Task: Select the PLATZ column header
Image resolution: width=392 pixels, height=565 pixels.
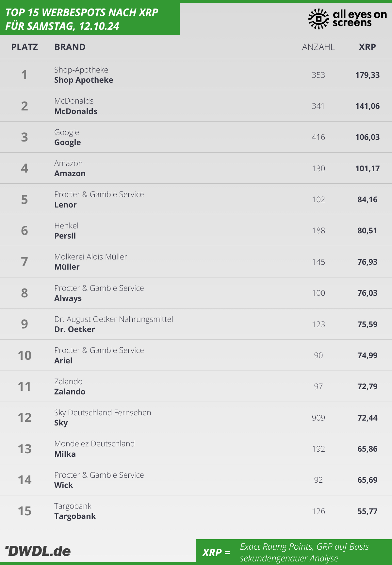Action: click(x=24, y=47)
